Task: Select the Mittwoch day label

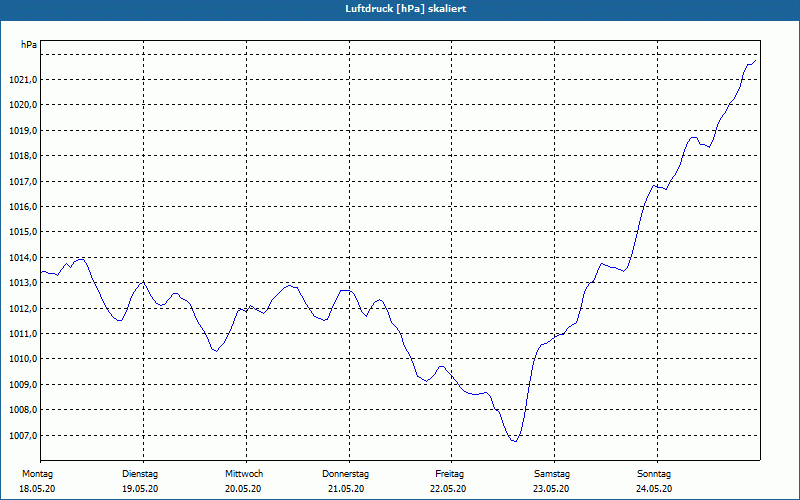Action: click(244, 474)
